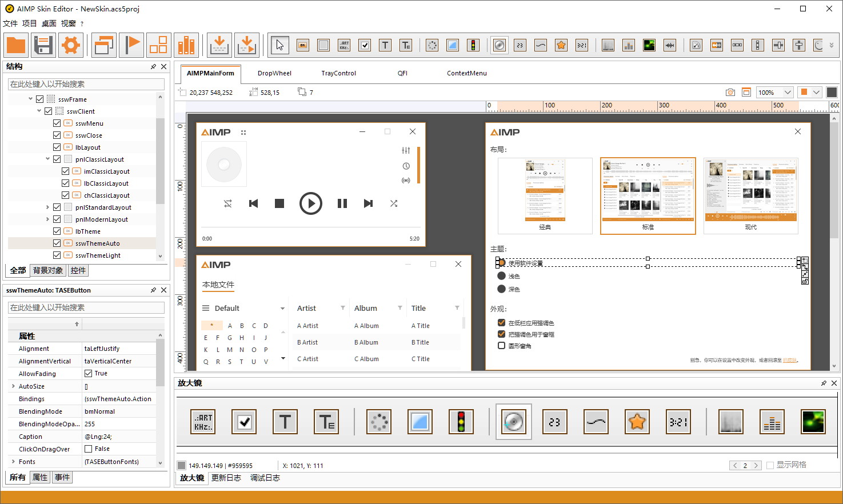Screen dimensions: 843x504
Task: Switch to the DropWheel tab
Action: (274, 73)
